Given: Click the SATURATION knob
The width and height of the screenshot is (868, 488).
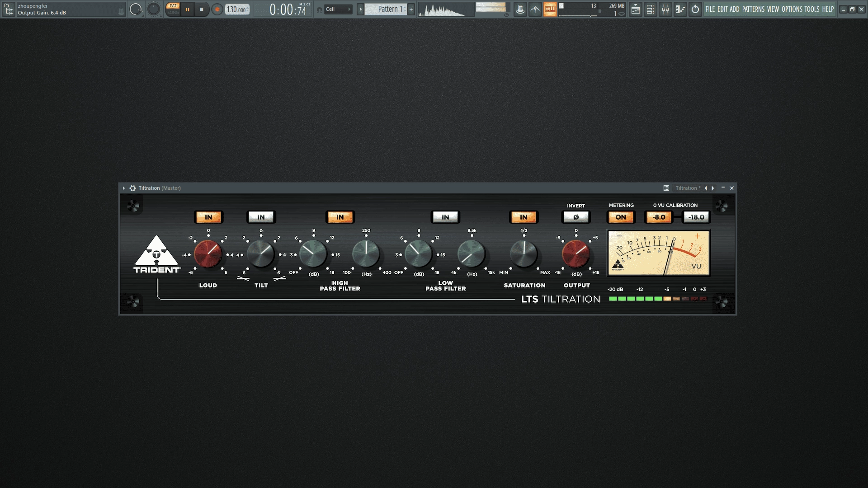Looking at the screenshot, I should click(524, 254).
